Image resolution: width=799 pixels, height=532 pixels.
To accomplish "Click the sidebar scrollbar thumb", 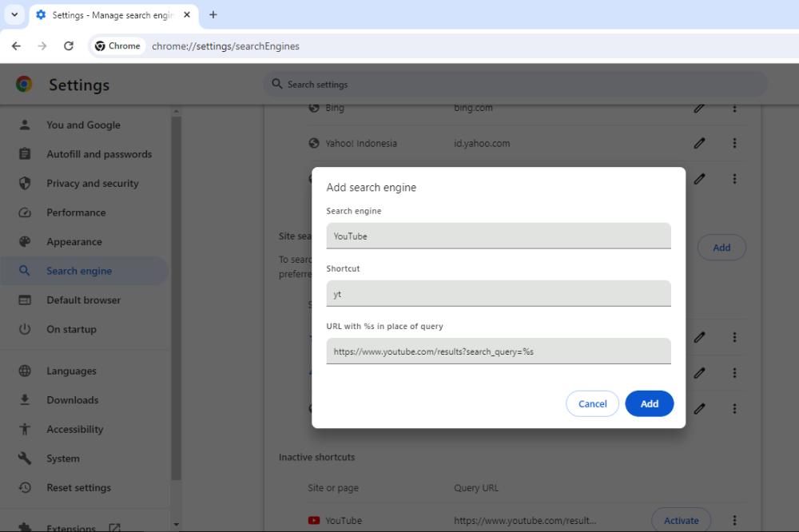I will pos(177,298).
